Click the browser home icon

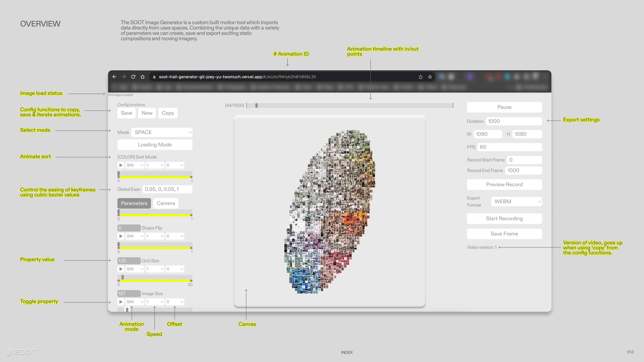point(143,77)
